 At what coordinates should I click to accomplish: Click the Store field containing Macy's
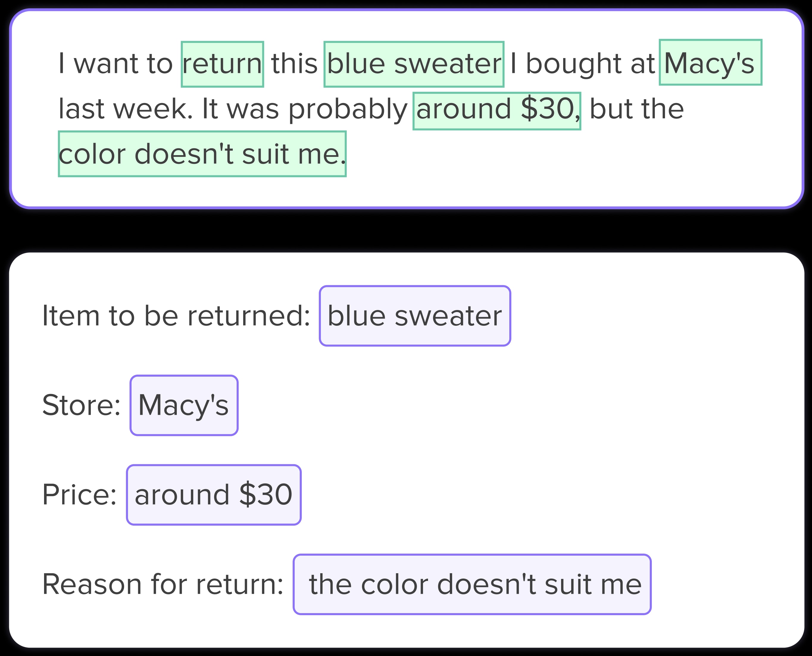pyautogui.click(x=184, y=406)
